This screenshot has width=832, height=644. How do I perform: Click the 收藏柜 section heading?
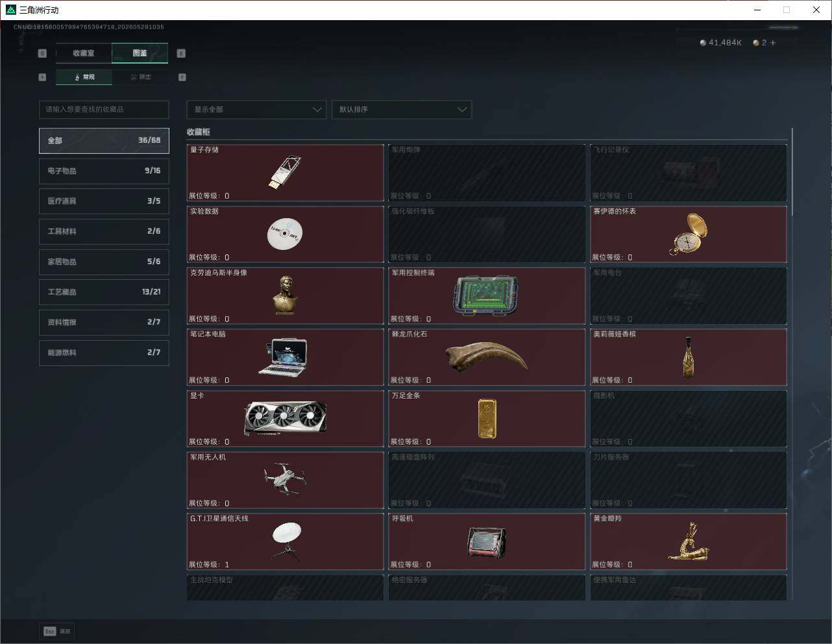point(199,132)
